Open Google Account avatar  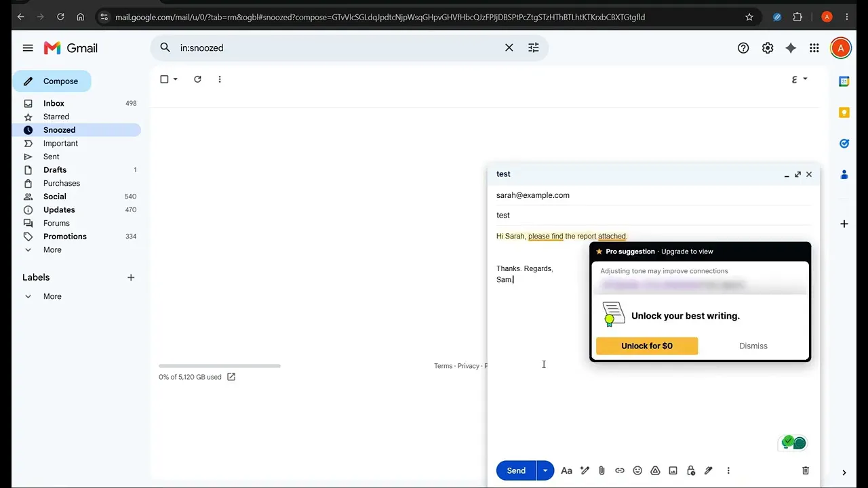(841, 48)
